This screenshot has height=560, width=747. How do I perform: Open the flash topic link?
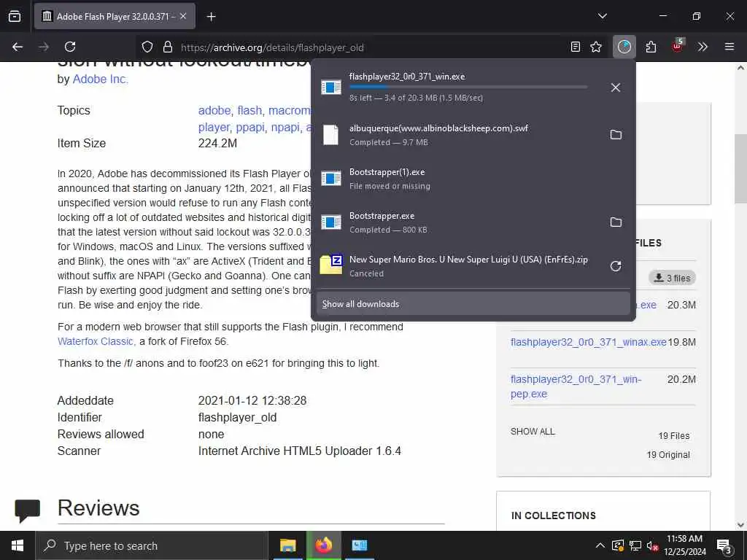point(249,111)
